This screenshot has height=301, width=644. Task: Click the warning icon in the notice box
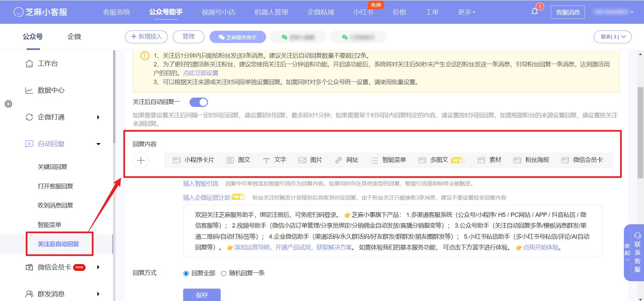[x=145, y=56]
